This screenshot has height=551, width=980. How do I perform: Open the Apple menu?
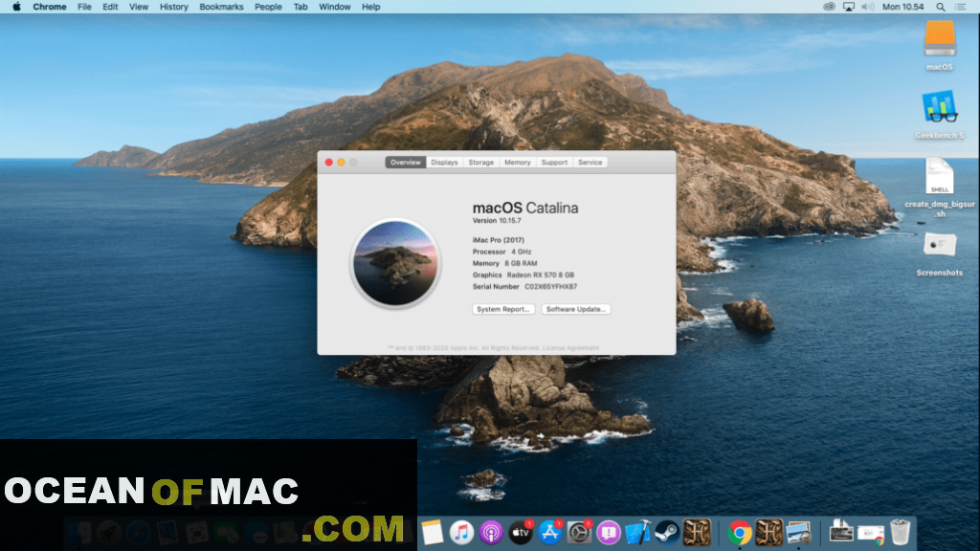pyautogui.click(x=17, y=7)
